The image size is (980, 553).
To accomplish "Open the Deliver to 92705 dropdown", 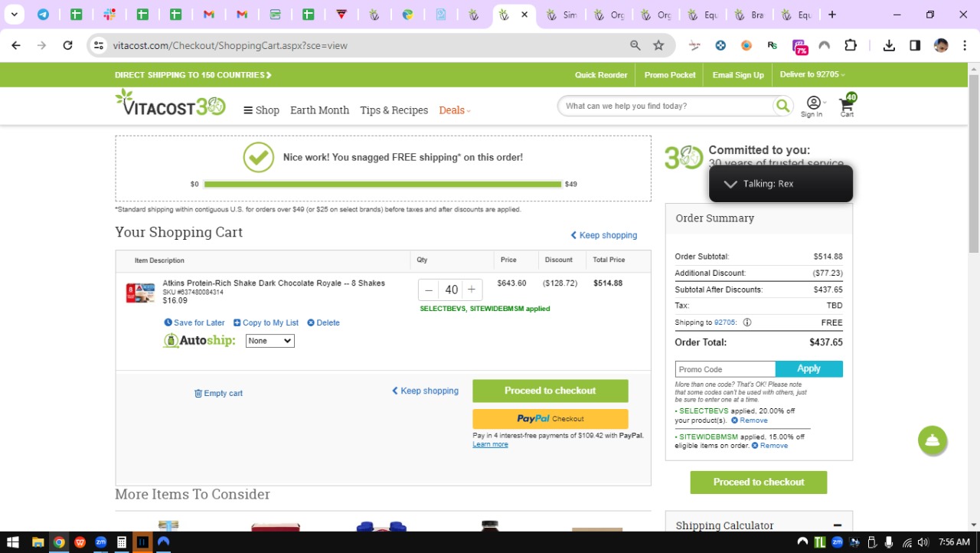I will click(812, 74).
